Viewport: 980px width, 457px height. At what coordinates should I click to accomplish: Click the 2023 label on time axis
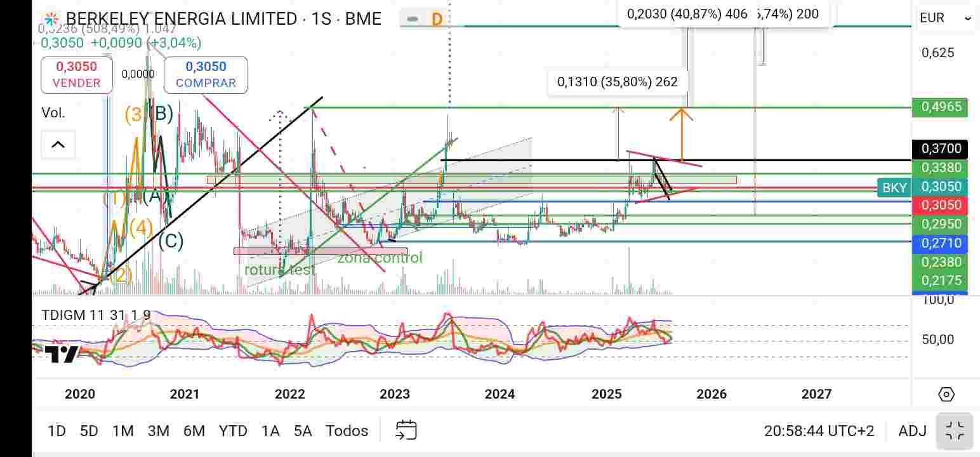pos(395,394)
